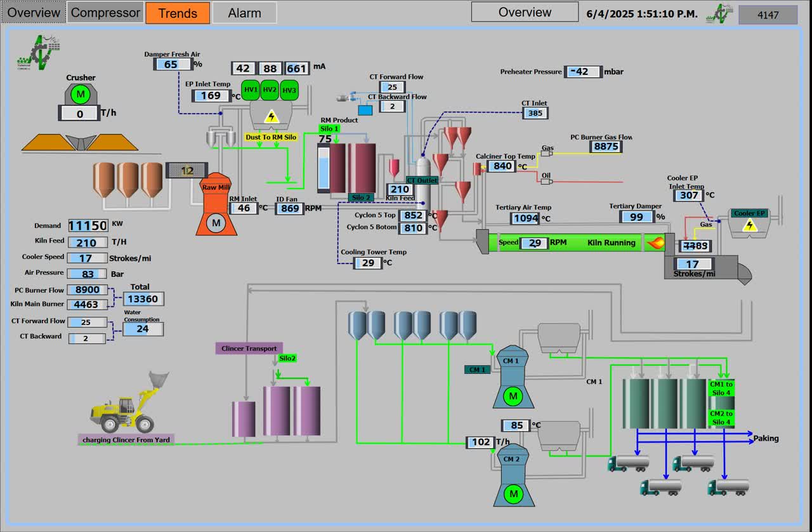Click the Crusher motor icon
Viewport: 812px width, 532px height.
pyautogui.click(x=81, y=95)
